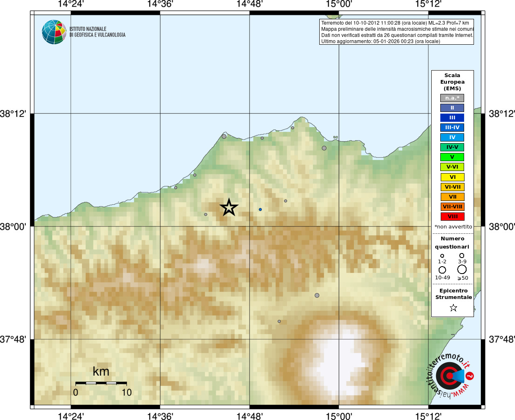Screen dimensions: 515x420
Task: Click the '10' label under the scale bar
Action: click(x=127, y=393)
